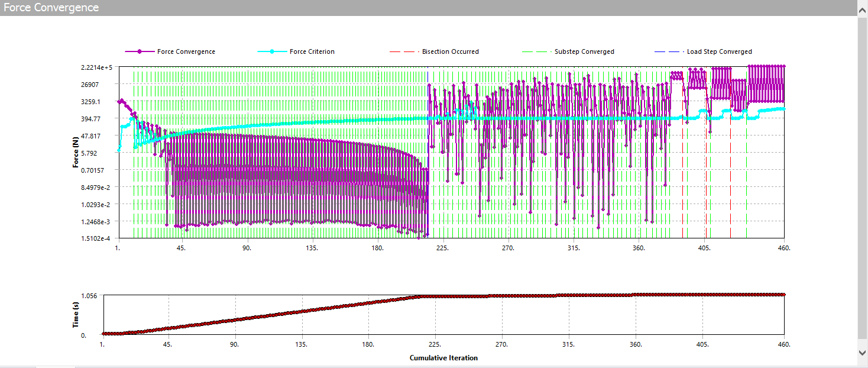868x368 pixels.
Task: Click the Substep Converged dashed line symbol
Action: click(536, 51)
